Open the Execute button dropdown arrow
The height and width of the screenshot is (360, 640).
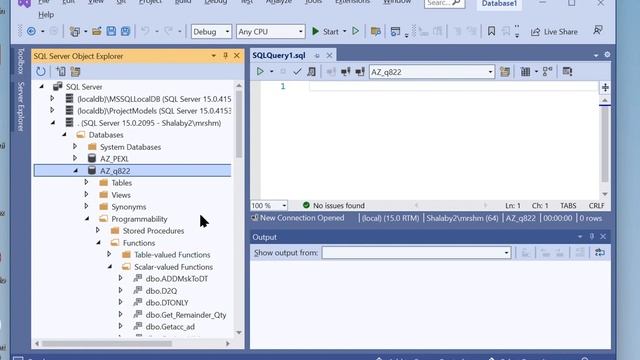coord(271,72)
